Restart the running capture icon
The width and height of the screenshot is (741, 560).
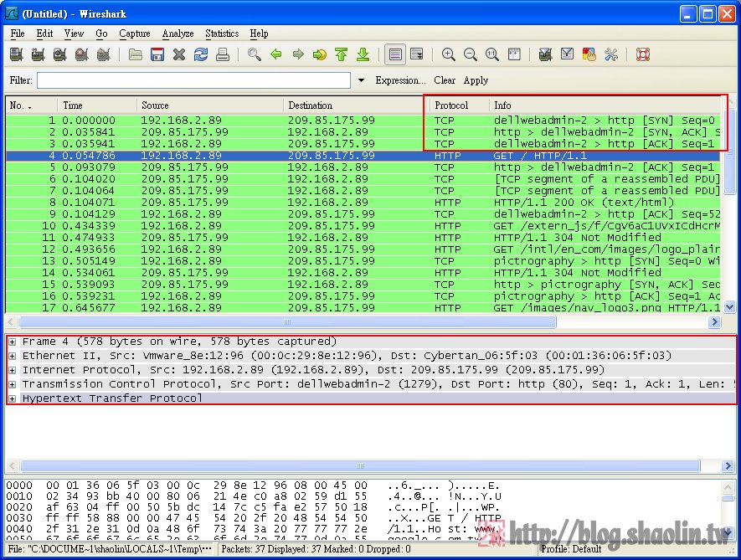(x=104, y=54)
